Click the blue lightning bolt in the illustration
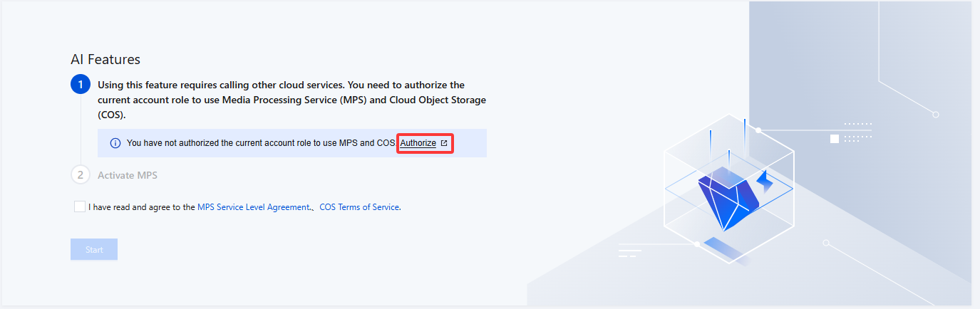Screen dimensions: 980x309 pos(765,182)
